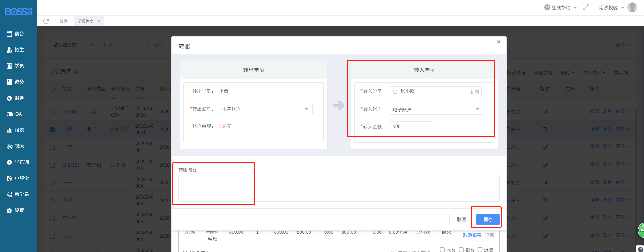The image size is (644, 252).
Task: Switch to the 首页 tab
Action: pos(63,21)
